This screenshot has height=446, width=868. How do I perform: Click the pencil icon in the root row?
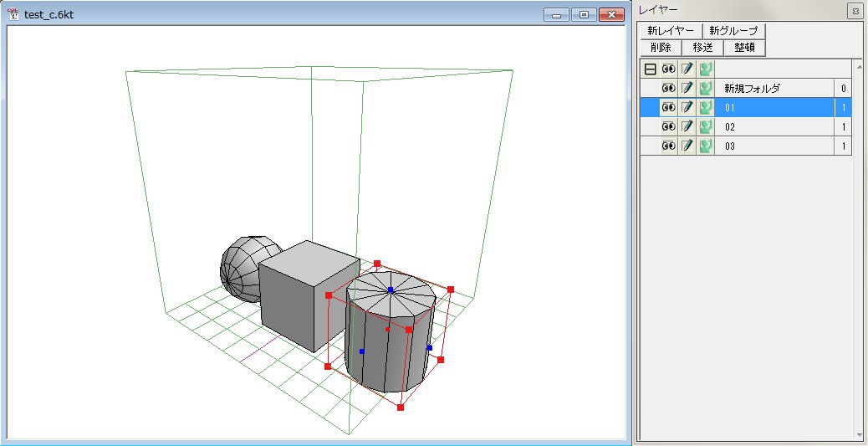687,69
